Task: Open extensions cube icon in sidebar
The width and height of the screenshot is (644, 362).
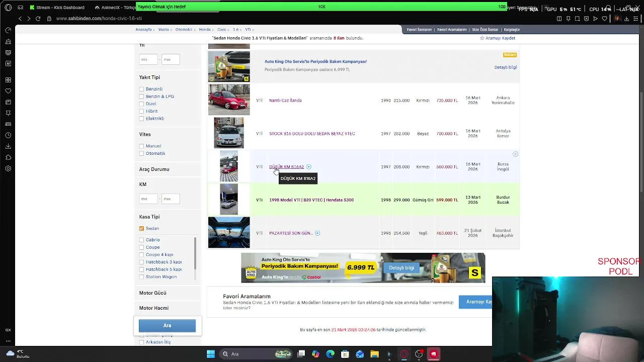Action: [x=8, y=157]
